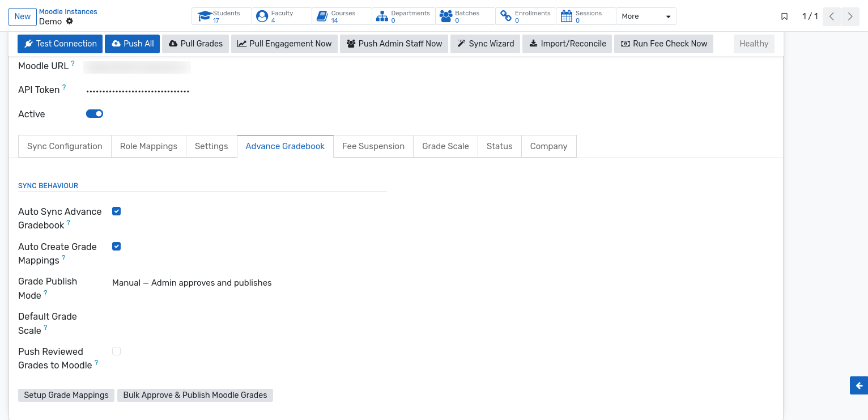
Task: Open the Sessions stat button
Action: (586, 16)
